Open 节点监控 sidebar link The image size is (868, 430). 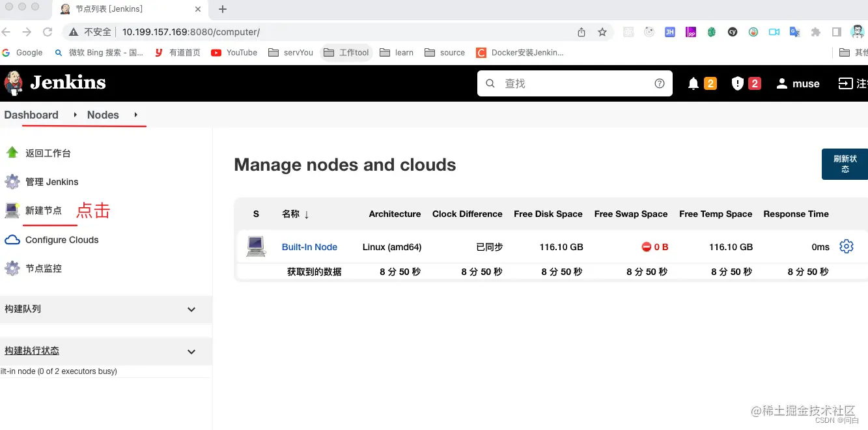tap(44, 268)
